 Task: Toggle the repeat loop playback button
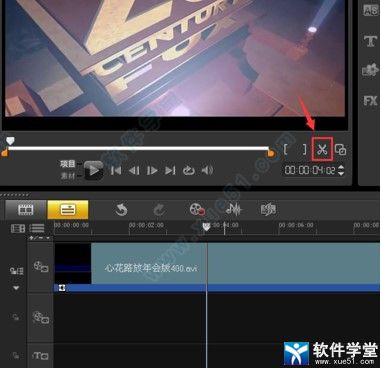tap(189, 171)
